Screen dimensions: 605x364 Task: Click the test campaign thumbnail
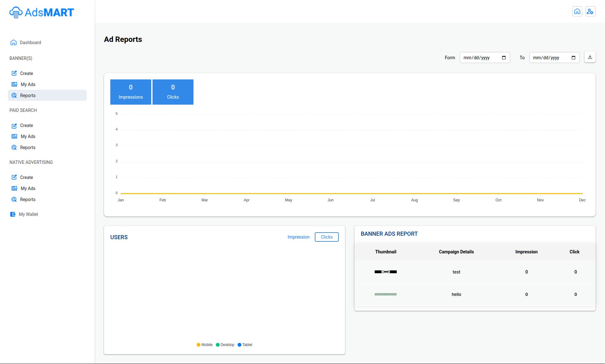pos(385,272)
